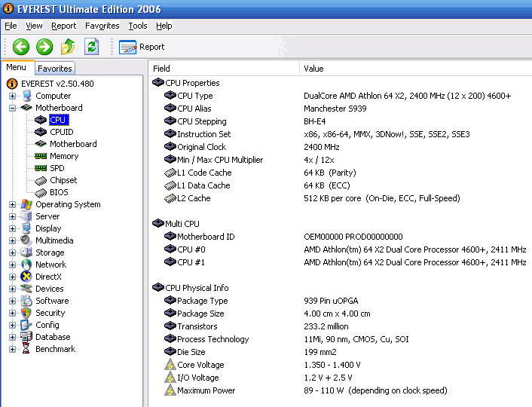The image size is (532, 407).
Task: Select the Core Voltage row
Action: pyautogui.click(x=340, y=365)
